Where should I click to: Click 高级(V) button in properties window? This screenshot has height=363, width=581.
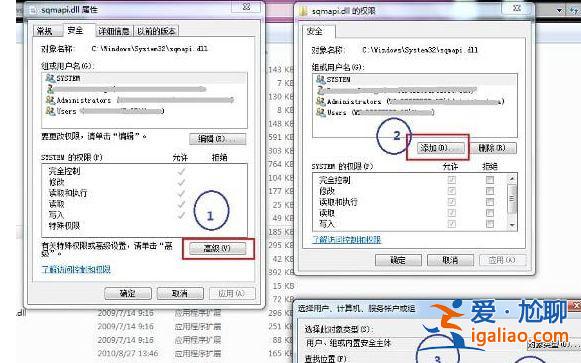tap(218, 249)
